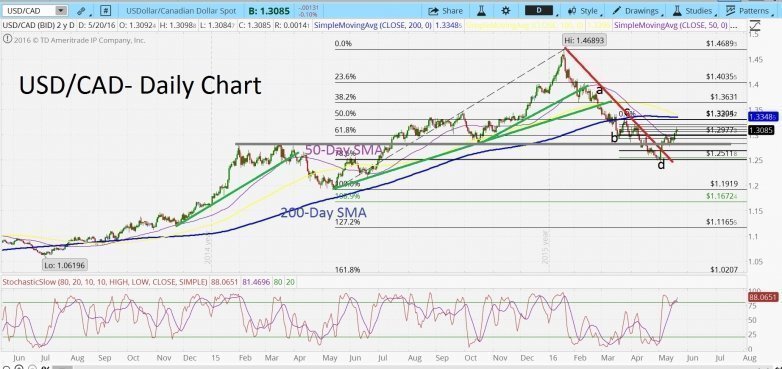Click the 0.0% Fibonacci level label

pyautogui.click(x=343, y=43)
